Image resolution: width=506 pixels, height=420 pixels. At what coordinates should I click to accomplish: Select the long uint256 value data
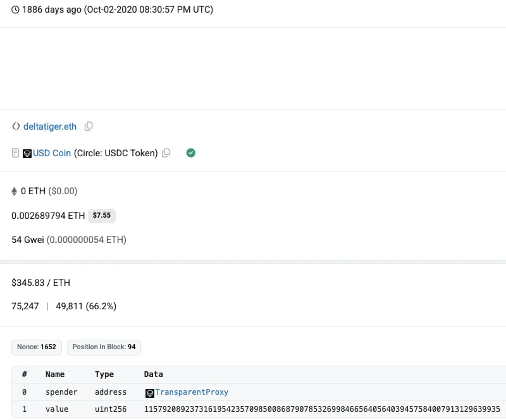(322, 409)
